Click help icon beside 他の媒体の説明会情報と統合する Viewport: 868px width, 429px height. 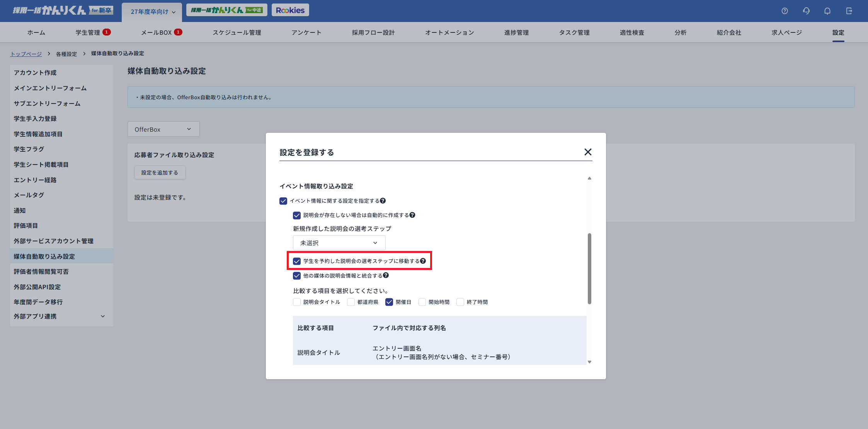tap(386, 276)
